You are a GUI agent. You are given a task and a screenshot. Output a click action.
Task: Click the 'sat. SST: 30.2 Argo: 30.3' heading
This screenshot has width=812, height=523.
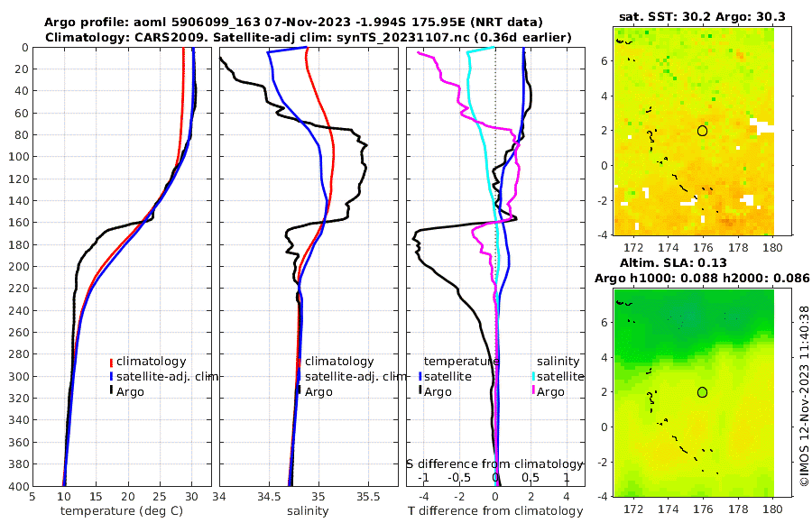[702, 16]
